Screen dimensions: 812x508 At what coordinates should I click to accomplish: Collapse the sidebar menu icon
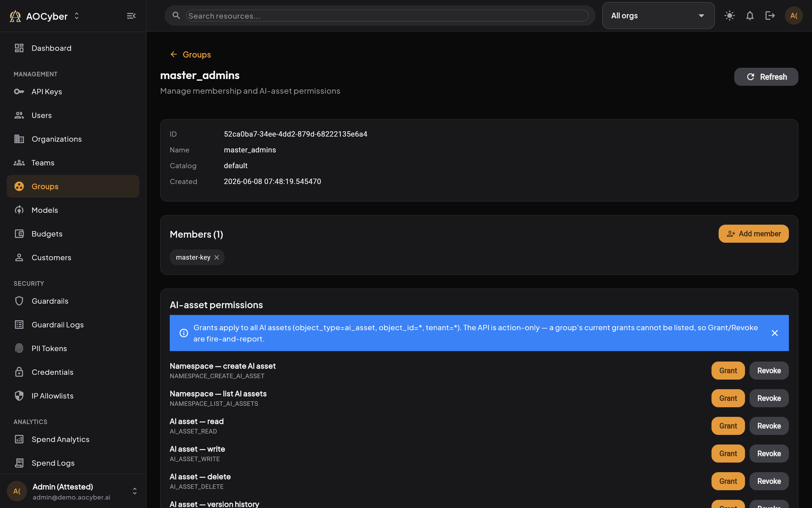click(131, 16)
